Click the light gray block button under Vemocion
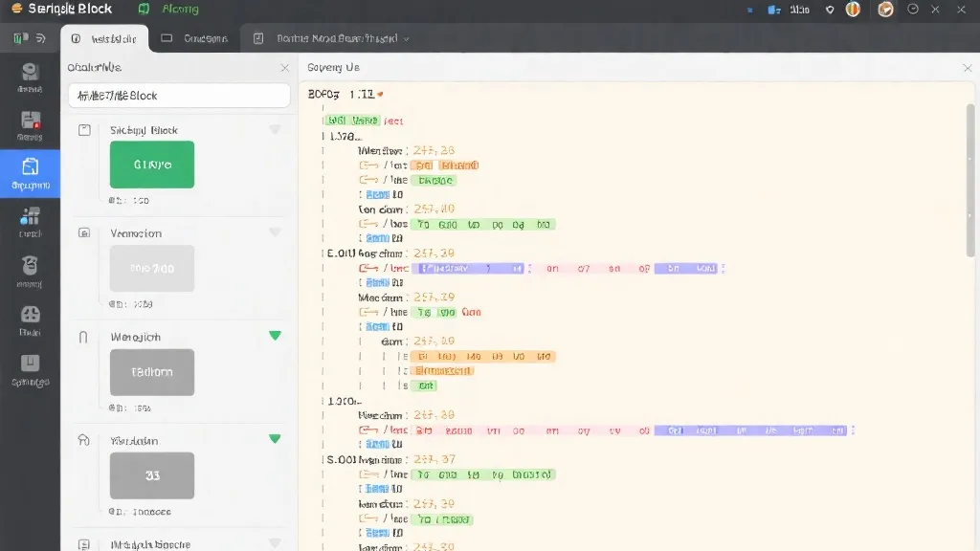980x551 pixels. pyautogui.click(x=152, y=268)
